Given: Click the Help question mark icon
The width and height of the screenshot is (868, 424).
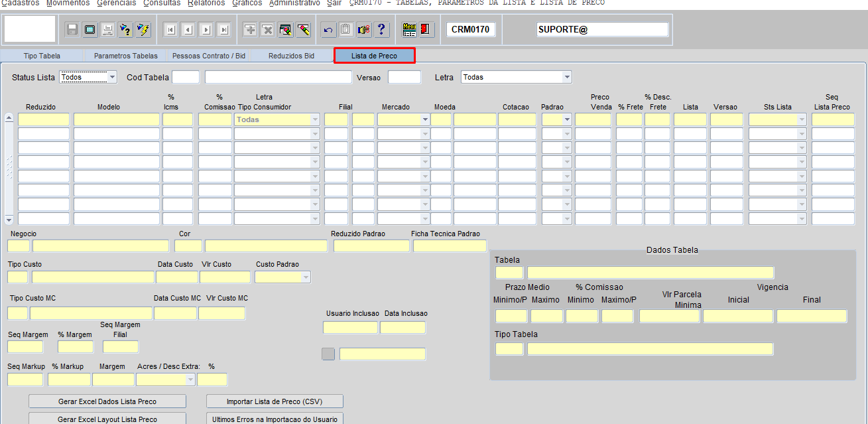Looking at the screenshot, I should (x=381, y=30).
